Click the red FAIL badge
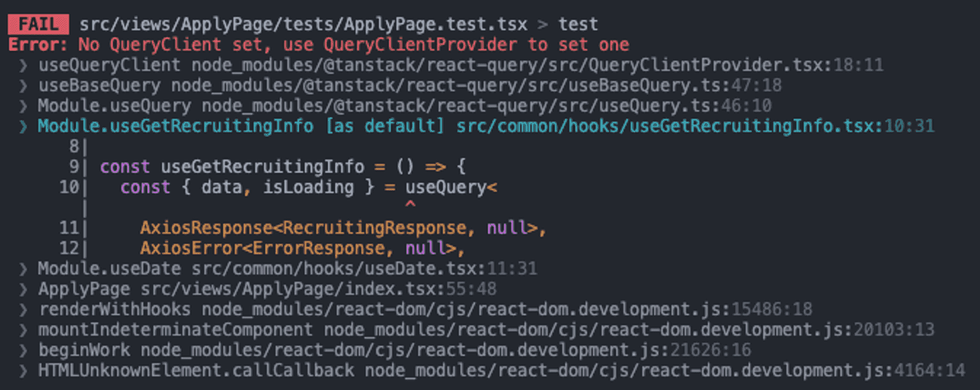The image size is (980, 390). [x=38, y=25]
